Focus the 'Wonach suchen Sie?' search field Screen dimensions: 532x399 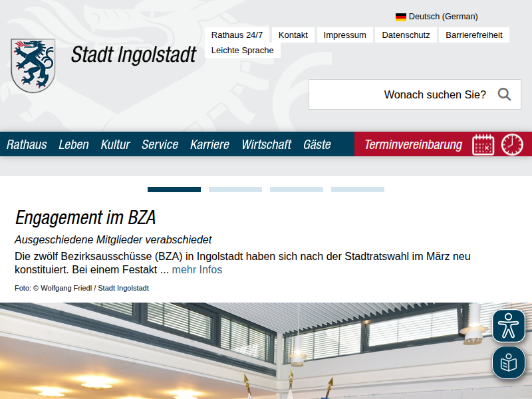pyautogui.click(x=414, y=94)
